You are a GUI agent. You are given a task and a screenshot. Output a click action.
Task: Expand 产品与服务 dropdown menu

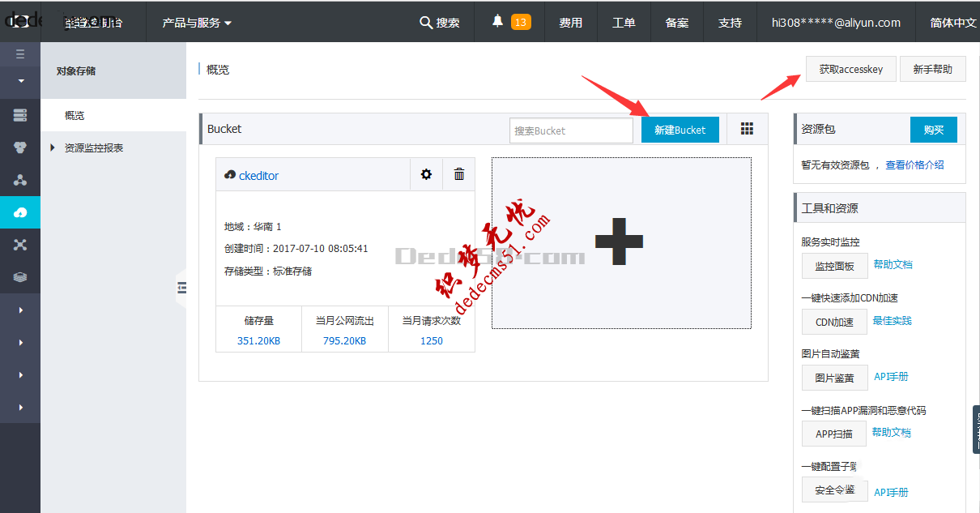point(197,23)
